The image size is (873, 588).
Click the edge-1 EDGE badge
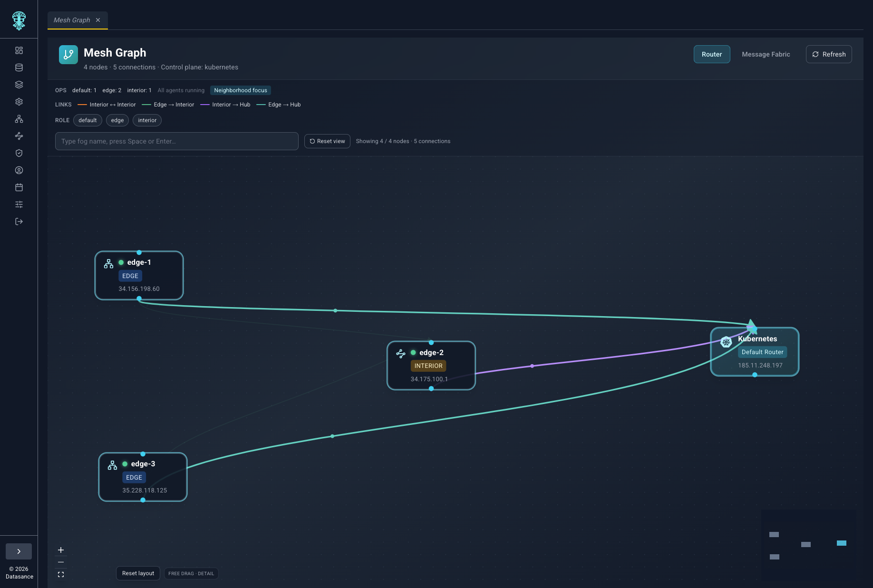click(x=130, y=276)
